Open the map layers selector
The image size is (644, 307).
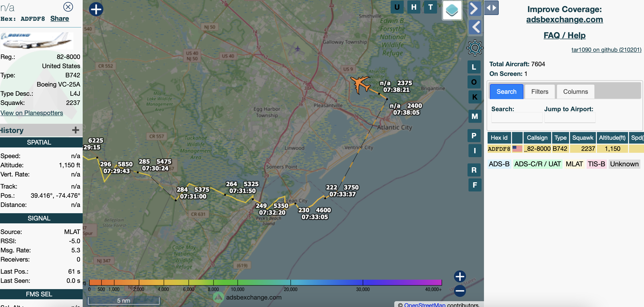click(452, 10)
